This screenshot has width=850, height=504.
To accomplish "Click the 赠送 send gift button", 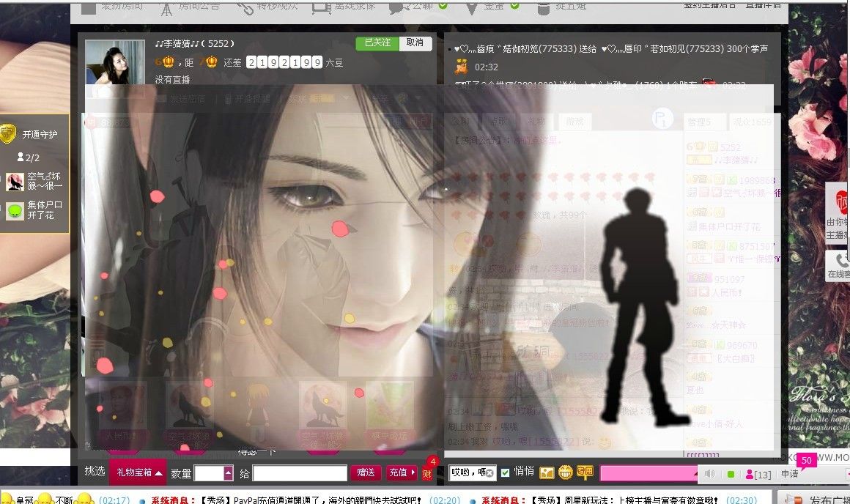I will click(366, 472).
